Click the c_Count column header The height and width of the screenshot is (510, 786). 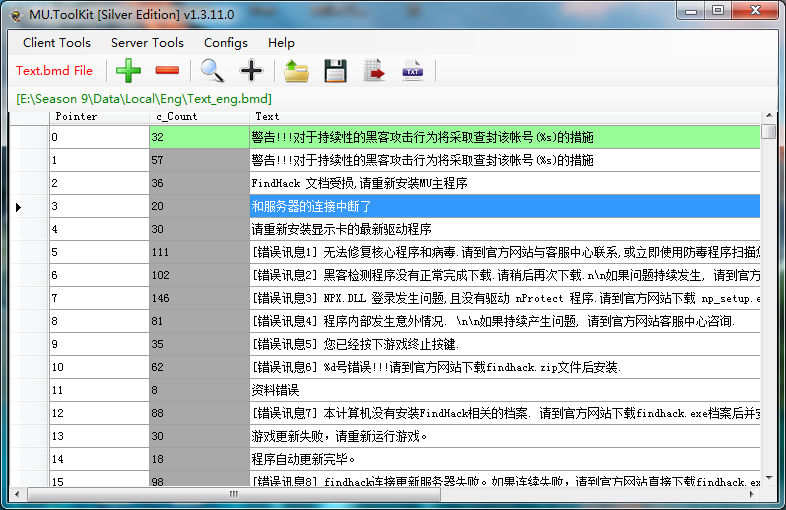pyautogui.click(x=200, y=117)
